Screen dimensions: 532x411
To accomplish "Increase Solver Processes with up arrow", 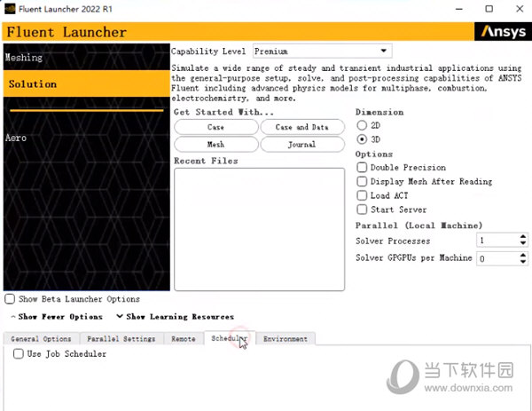I will [523, 236].
